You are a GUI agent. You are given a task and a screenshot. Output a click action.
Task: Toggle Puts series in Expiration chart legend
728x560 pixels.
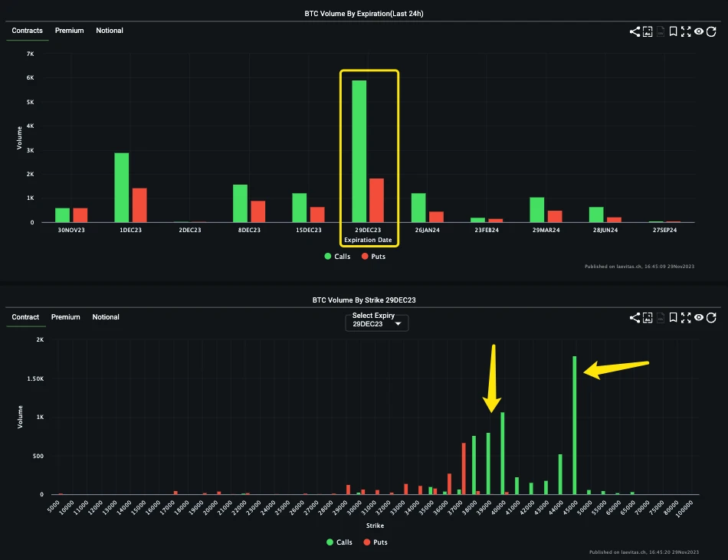pos(373,257)
